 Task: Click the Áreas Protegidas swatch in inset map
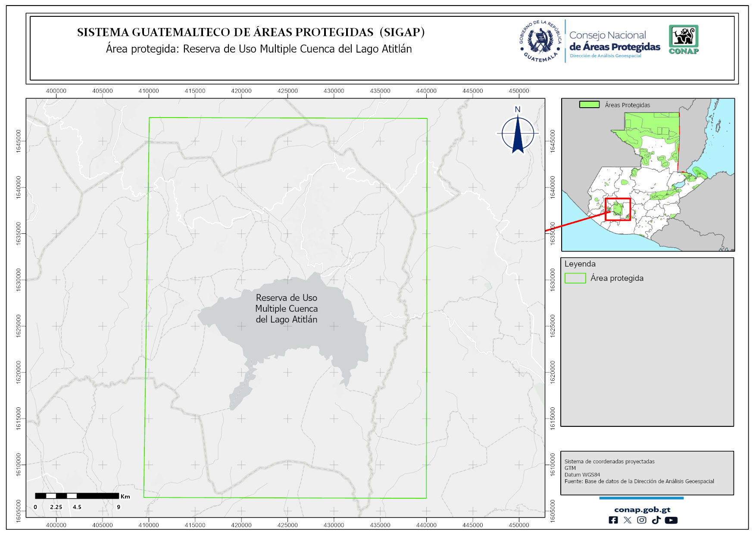point(589,105)
